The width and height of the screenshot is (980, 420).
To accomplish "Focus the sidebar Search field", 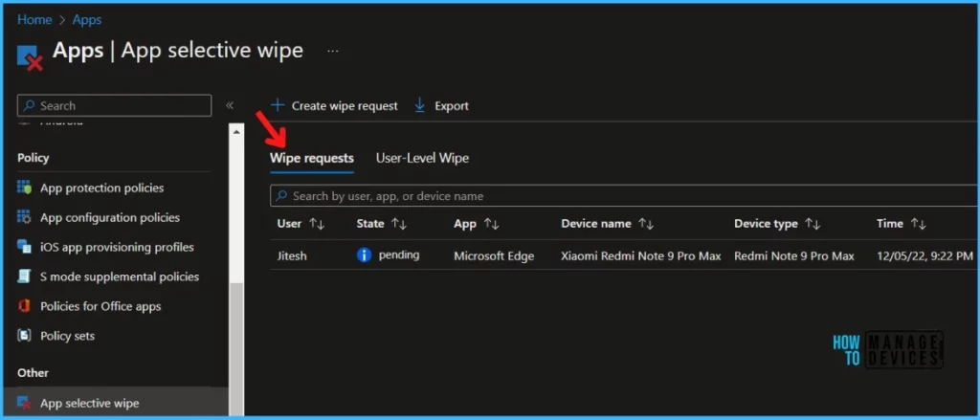I will click(115, 105).
